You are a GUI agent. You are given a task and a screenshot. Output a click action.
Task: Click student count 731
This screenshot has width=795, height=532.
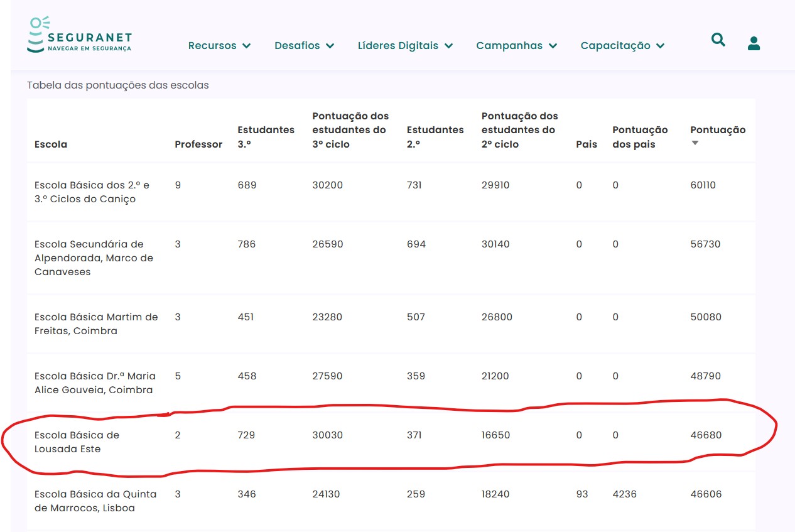(414, 185)
